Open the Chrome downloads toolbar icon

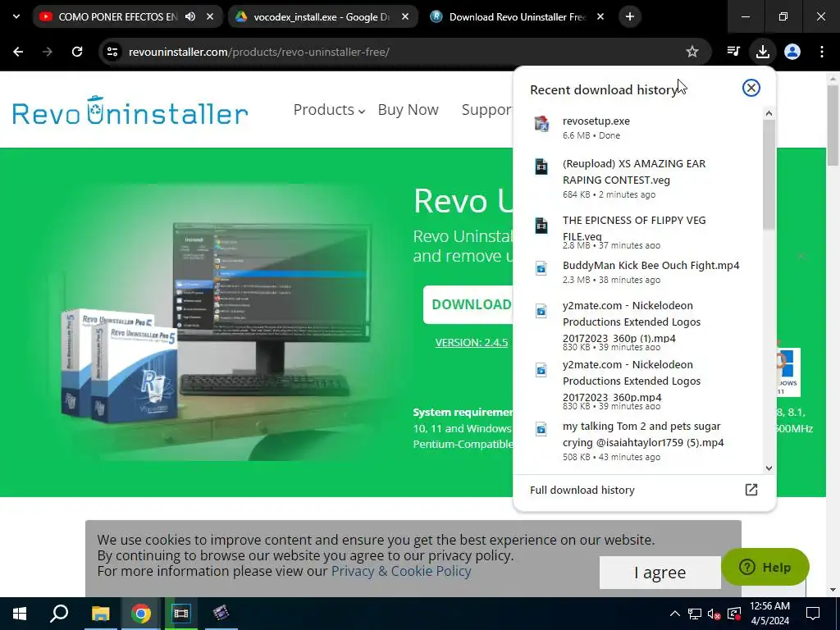762,52
